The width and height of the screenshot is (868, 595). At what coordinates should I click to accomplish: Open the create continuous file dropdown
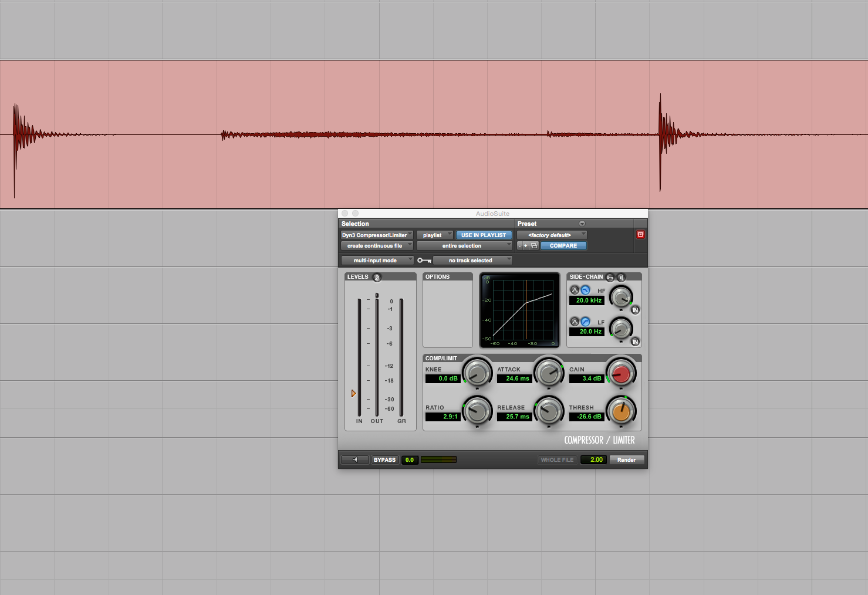(377, 246)
